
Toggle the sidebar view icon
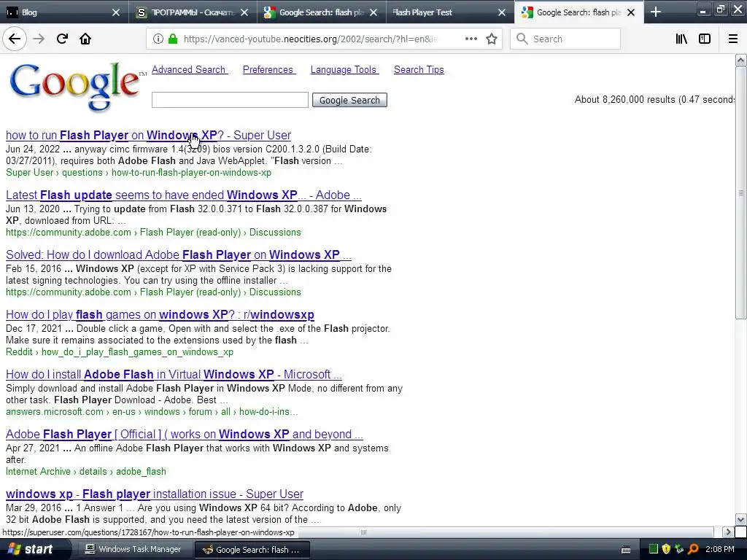(705, 39)
